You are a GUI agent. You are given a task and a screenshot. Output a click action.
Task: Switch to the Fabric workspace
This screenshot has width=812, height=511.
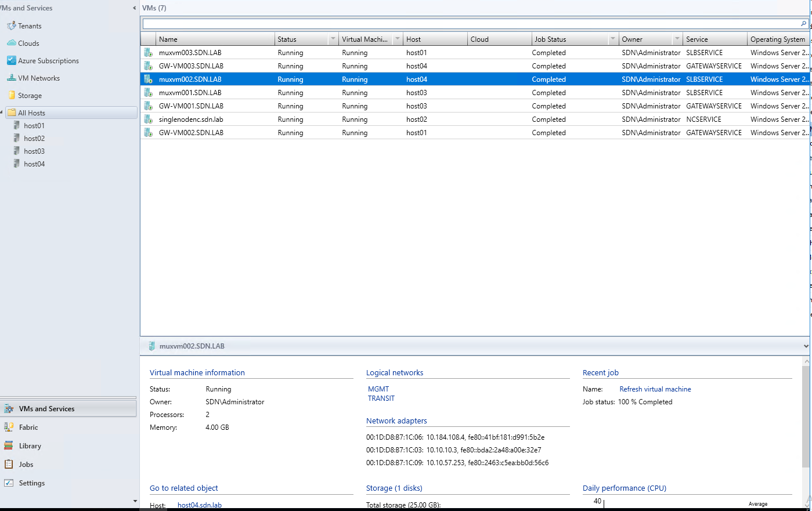point(68,427)
